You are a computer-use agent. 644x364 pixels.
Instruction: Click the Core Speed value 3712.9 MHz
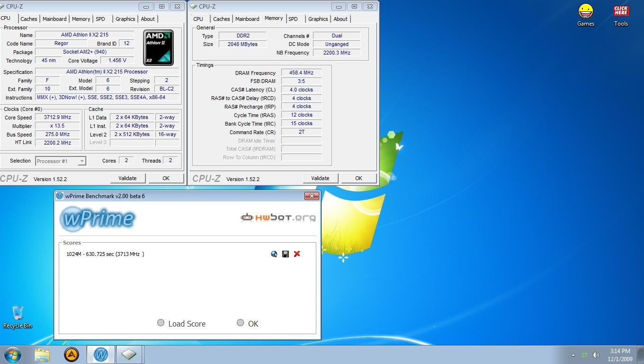tap(58, 117)
